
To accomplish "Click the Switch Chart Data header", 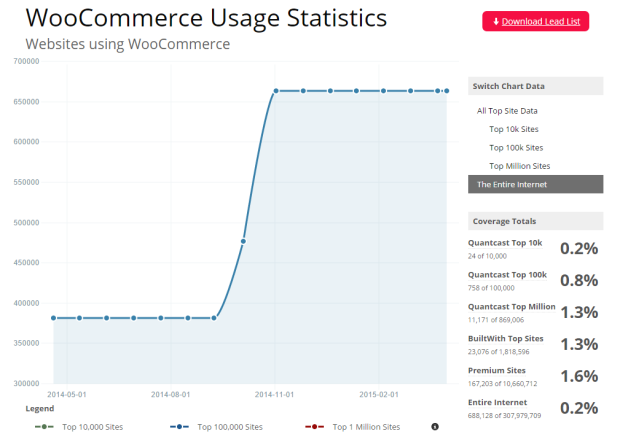I will 535,86.
